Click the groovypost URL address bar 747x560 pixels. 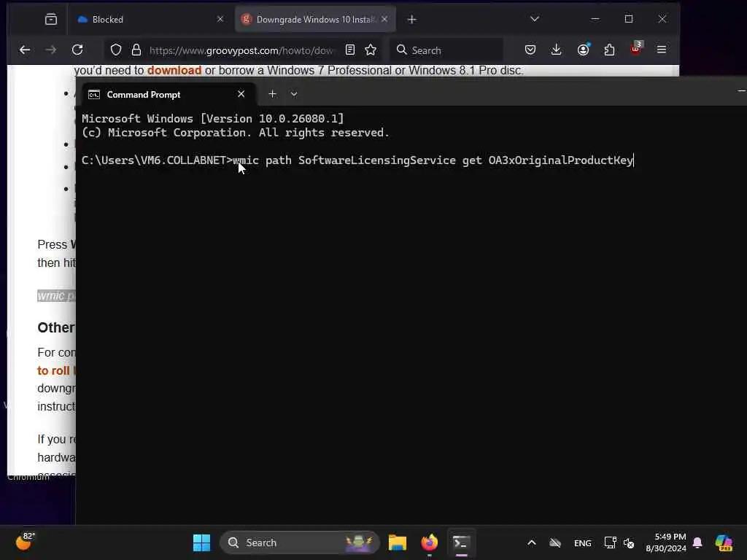tap(242, 50)
